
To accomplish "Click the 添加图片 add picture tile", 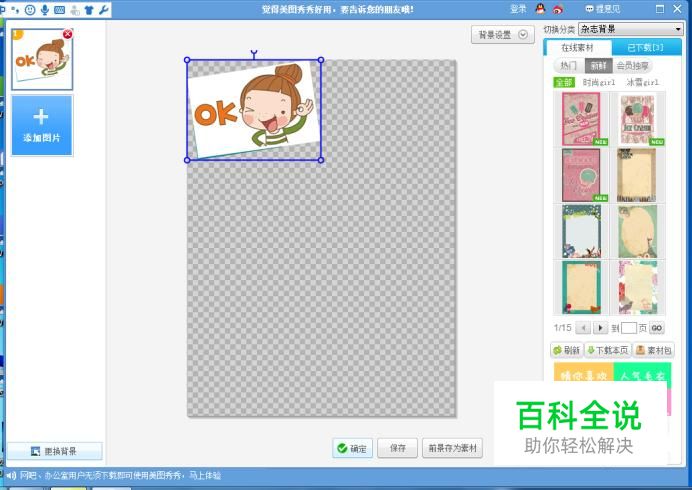I will coord(42,125).
